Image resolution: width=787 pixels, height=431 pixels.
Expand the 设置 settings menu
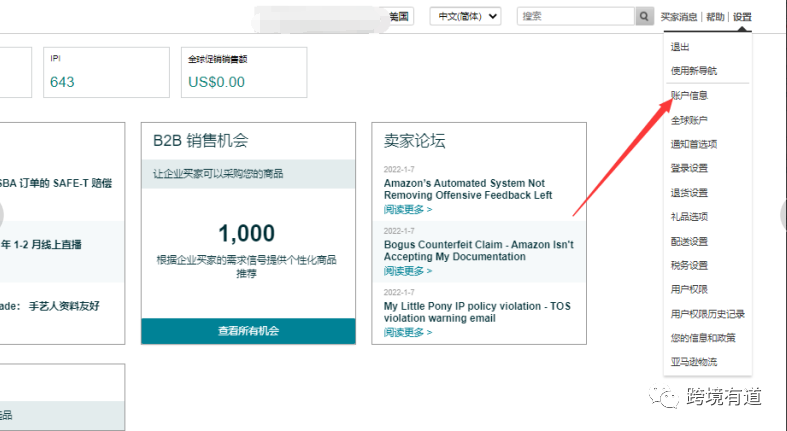pos(742,17)
